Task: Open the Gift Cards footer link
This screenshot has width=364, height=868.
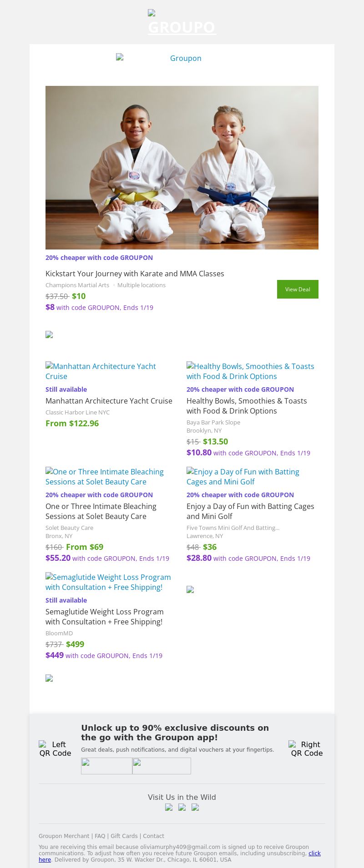Action: coord(124,836)
